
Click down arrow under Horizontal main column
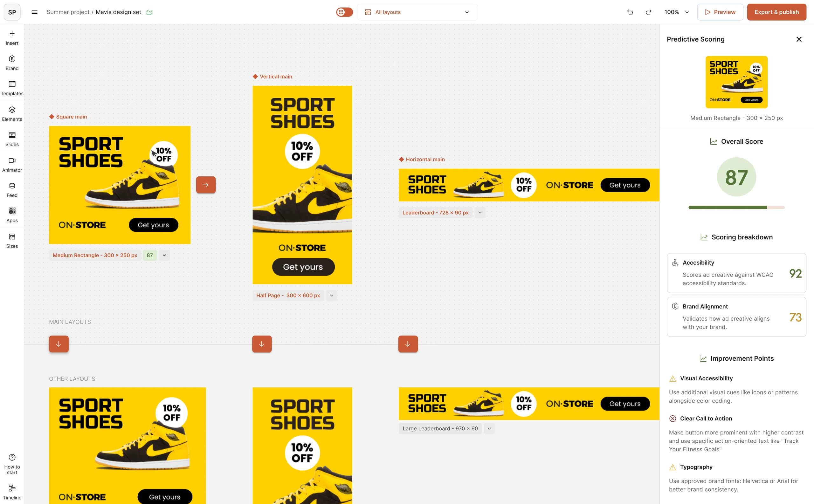click(408, 344)
